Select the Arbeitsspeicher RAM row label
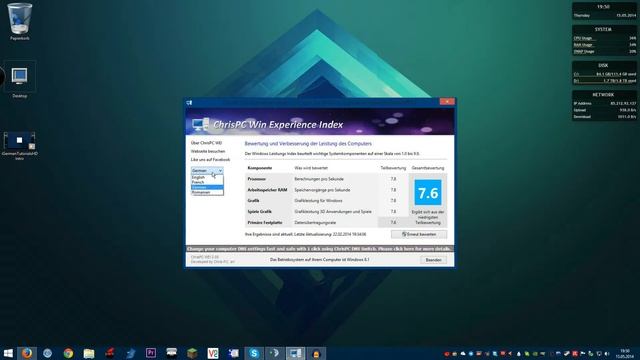This screenshot has height=360, width=640. (267, 190)
